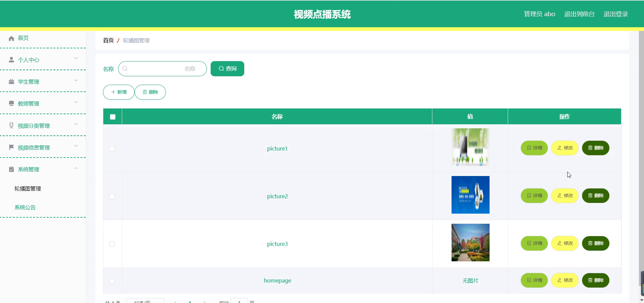View 详情 for picture3
Viewport: 644px width, 303px height.
(x=534, y=243)
